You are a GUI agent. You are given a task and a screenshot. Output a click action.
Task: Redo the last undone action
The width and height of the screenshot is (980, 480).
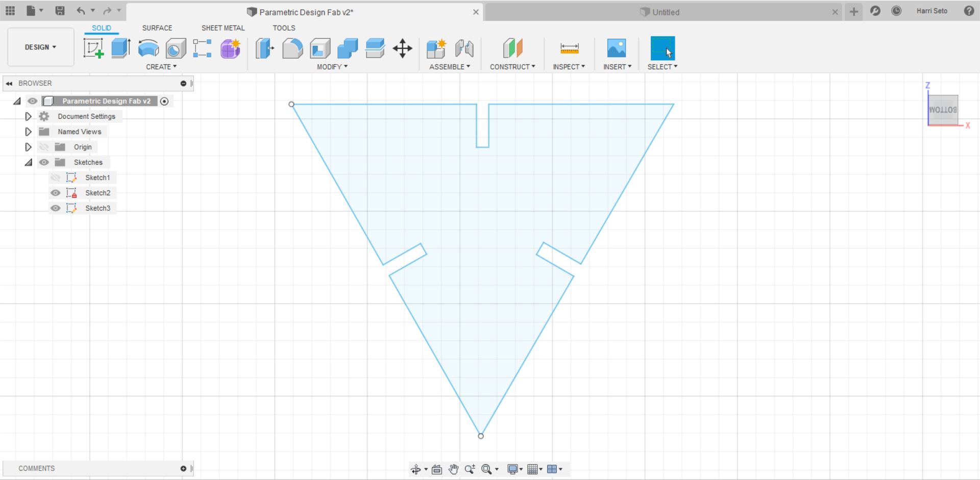click(107, 11)
